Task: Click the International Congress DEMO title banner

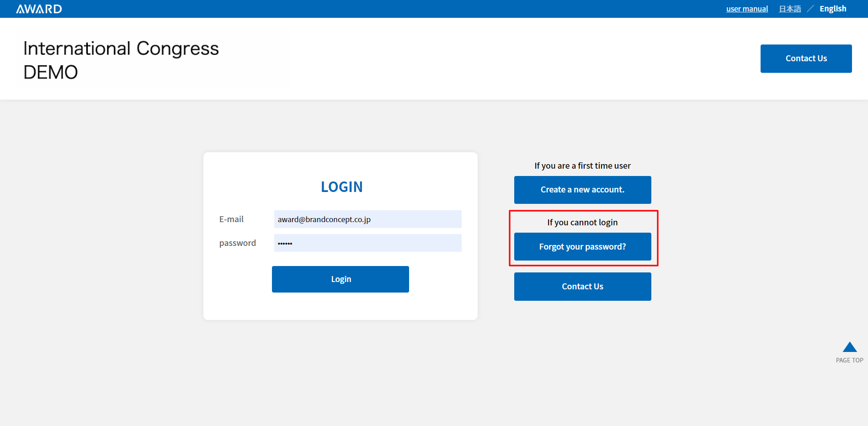Action: coord(154,59)
